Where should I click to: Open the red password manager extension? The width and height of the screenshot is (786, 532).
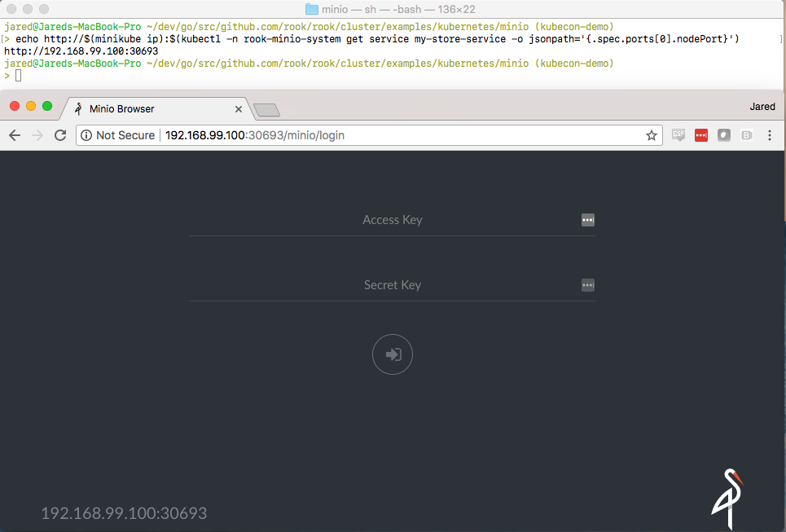(700, 135)
